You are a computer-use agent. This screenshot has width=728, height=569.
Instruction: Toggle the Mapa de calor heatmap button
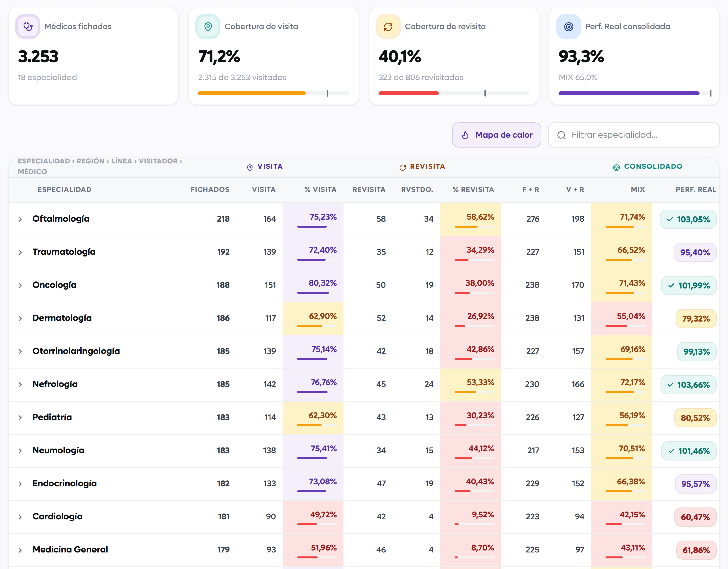pyautogui.click(x=496, y=135)
